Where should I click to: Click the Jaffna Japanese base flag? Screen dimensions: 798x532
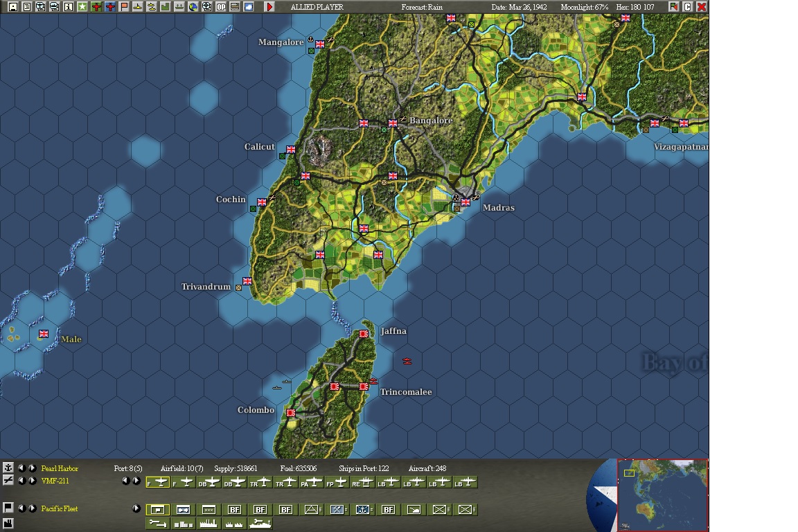364,334
